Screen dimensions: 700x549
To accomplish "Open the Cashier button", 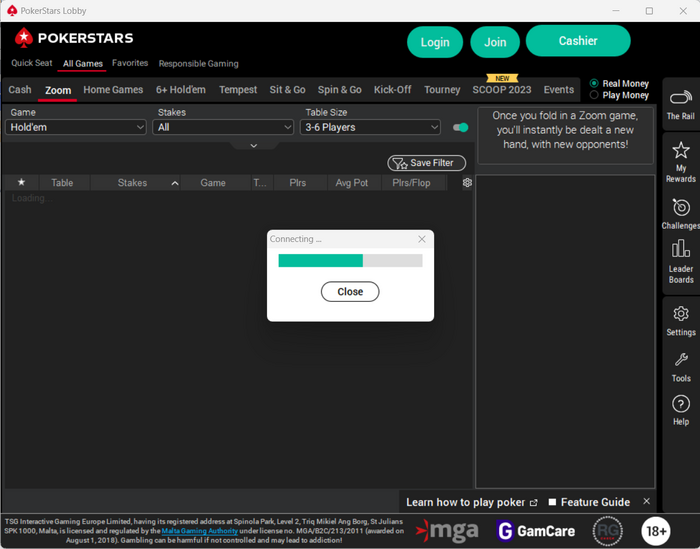I will point(578,41).
